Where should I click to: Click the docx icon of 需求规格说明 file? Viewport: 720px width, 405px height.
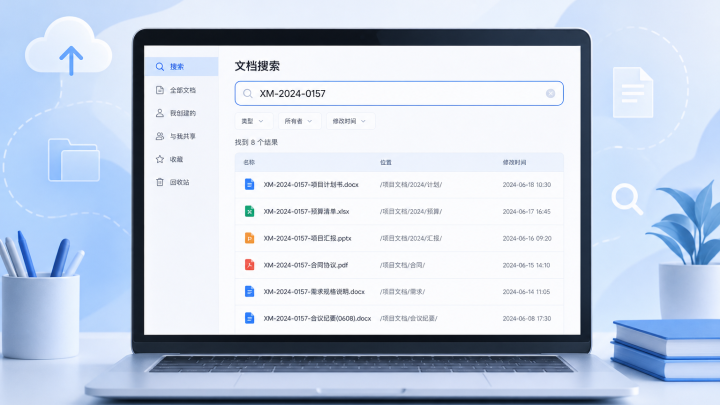pos(249,292)
